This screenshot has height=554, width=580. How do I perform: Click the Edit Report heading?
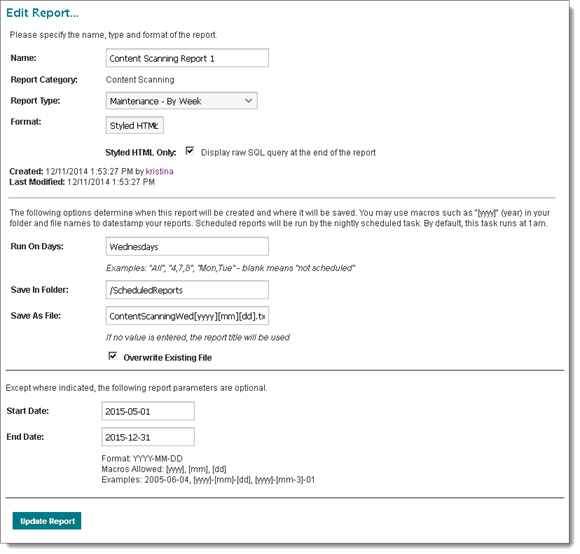pyautogui.click(x=42, y=13)
